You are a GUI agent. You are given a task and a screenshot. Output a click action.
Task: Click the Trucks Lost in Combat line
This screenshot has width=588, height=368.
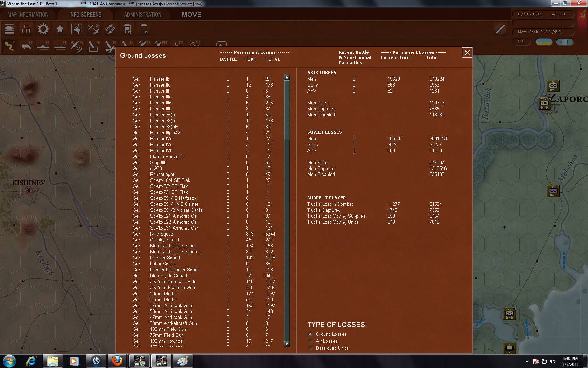coord(374,204)
